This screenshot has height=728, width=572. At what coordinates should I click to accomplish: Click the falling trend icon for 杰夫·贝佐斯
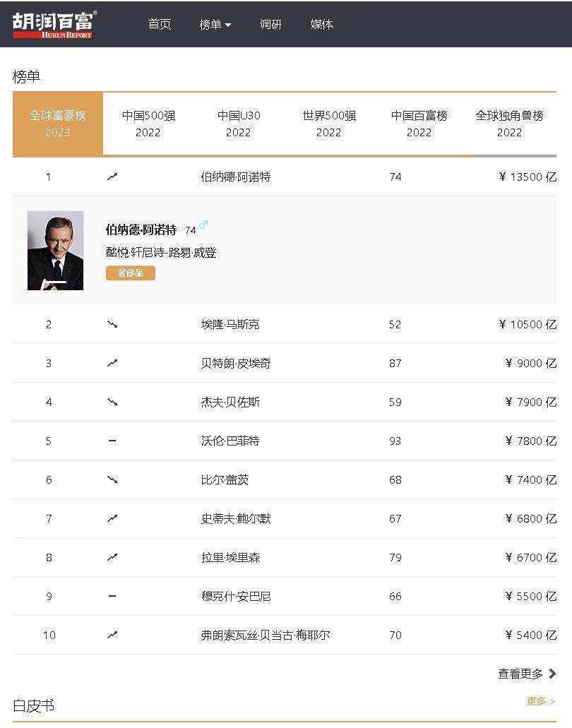[x=112, y=402]
